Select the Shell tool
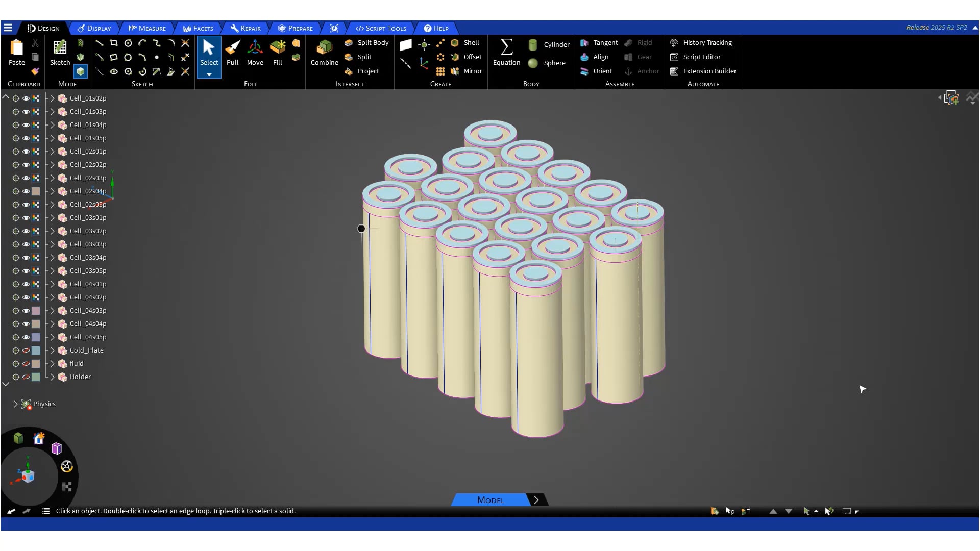980x551 pixels. (x=465, y=43)
